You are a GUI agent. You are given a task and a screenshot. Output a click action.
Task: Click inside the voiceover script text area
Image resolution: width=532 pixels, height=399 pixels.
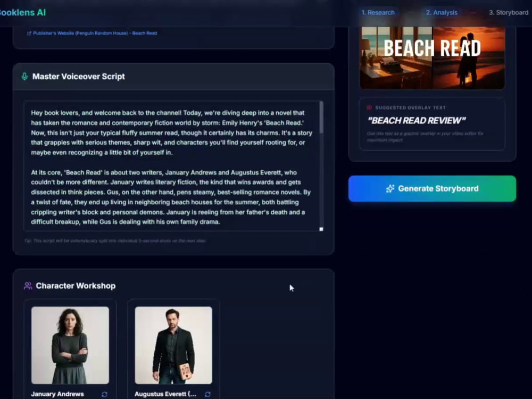click(173, 166)
